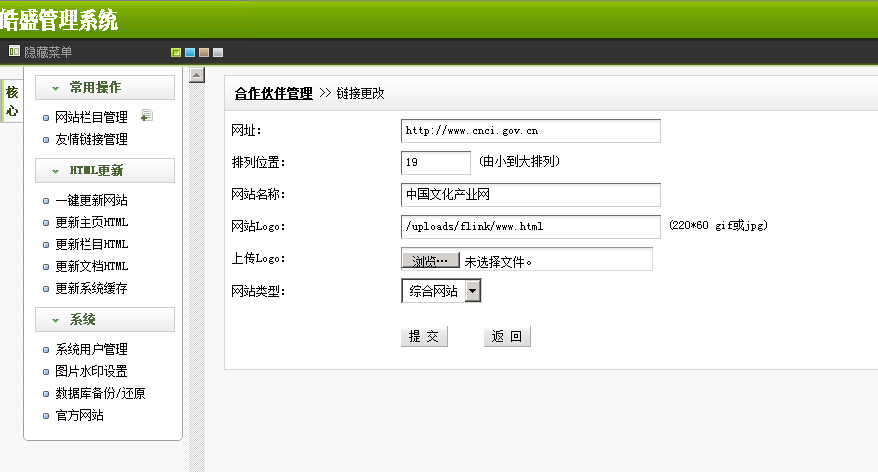Open 网站栏目管理

(91, 118)
